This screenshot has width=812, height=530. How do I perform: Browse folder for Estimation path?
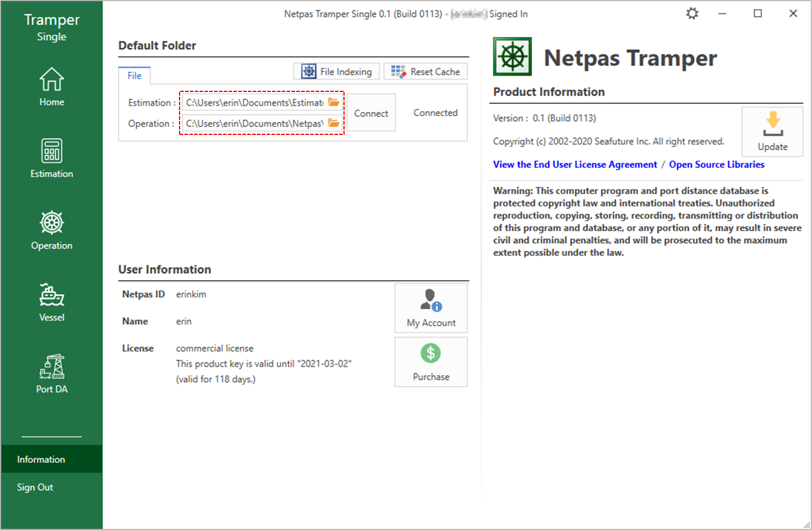point(333,102)
